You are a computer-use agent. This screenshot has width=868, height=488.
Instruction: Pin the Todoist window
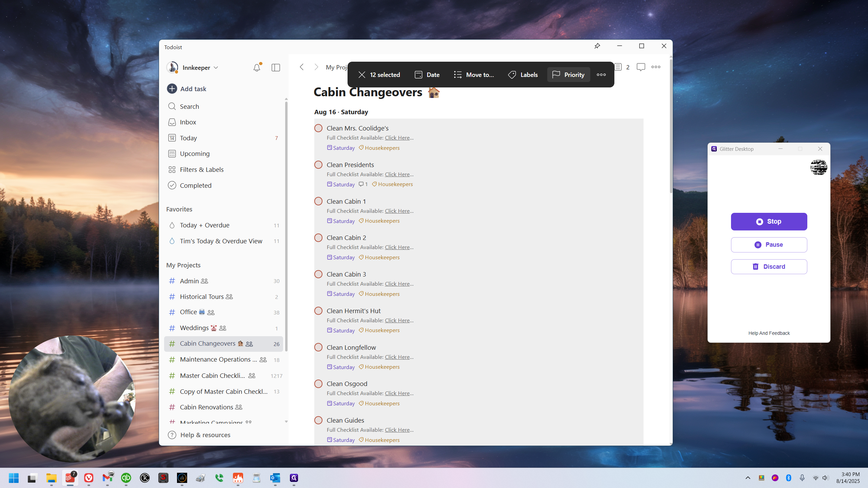point(597,46)
